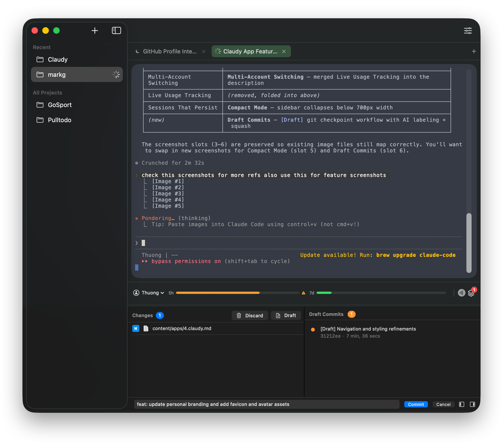Click the usage warning triangle icon
Image resolution: width=503 pixels, height=448 pixels.
click(x=303, y=293)
